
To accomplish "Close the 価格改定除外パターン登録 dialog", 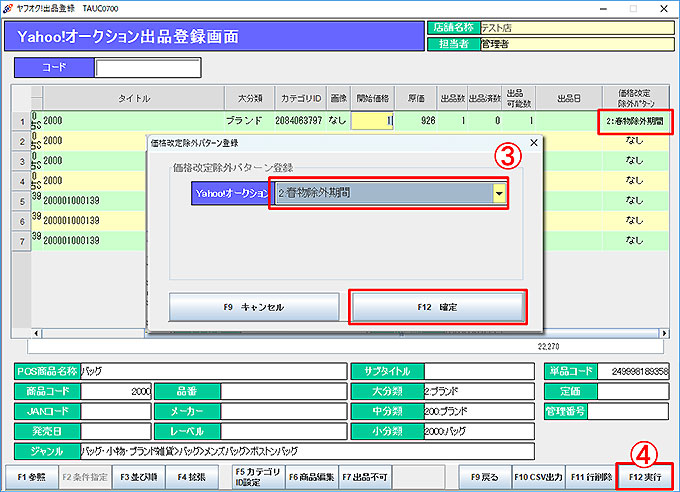I will tap(533, 143).
